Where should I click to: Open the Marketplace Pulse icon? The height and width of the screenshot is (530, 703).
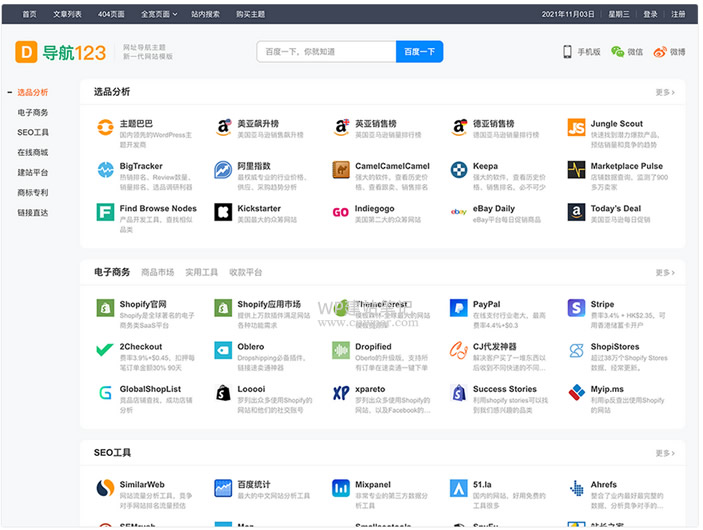pyautogui.click(x=576, y=169)
